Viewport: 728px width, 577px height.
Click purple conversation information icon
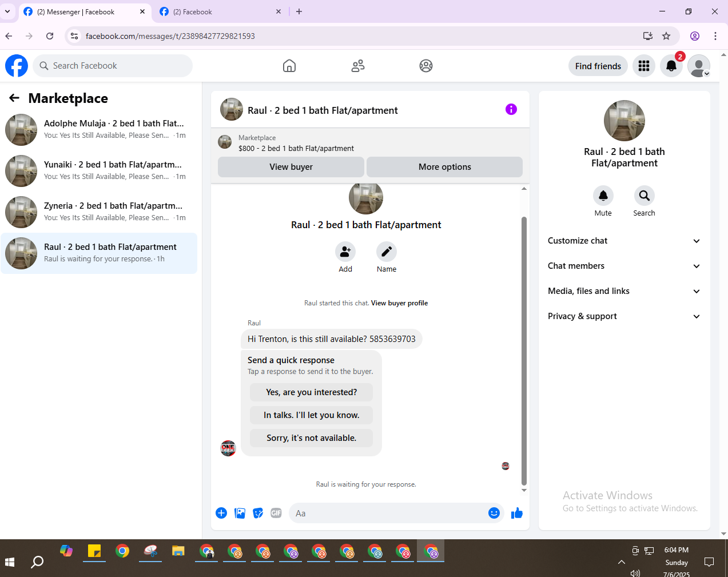511,109
